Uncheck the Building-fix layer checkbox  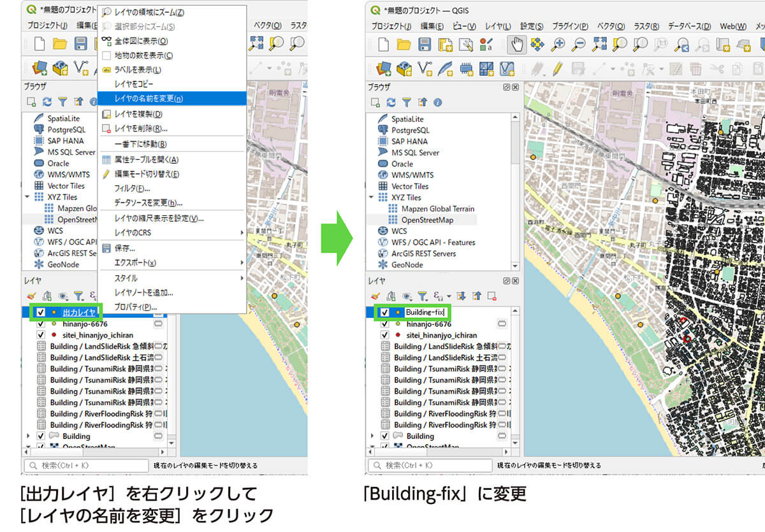tap(384, 313)
